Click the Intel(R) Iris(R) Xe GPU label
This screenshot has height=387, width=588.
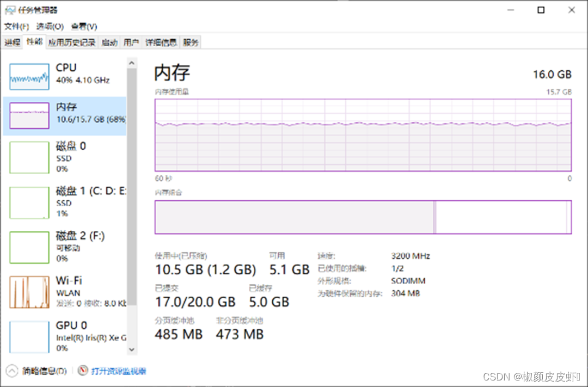91,338
